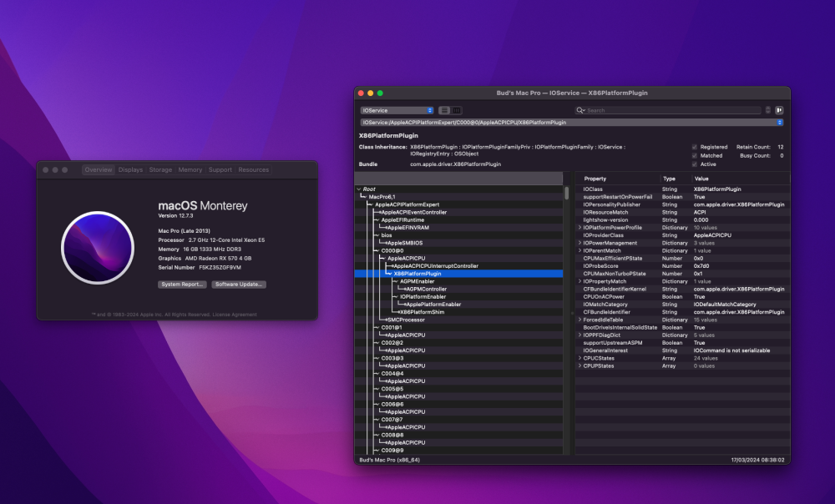Expand the IOPlatformPowerProfile dictionary row
This screenshot has width=835, height=504.
click(x=580, y=227)
